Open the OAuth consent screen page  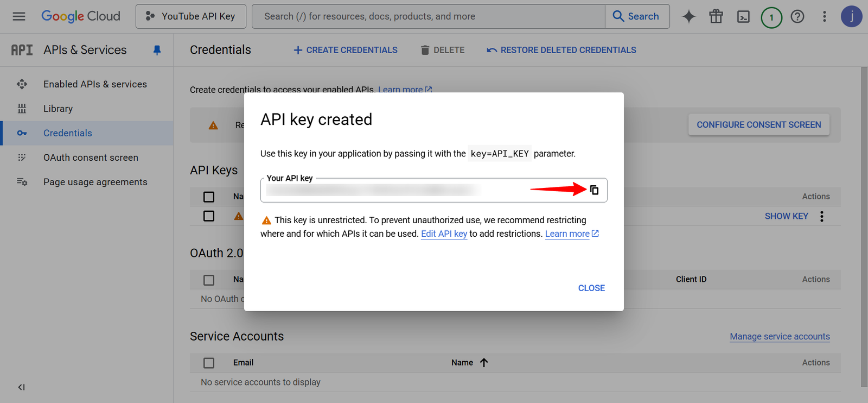(x=91, y=158)
